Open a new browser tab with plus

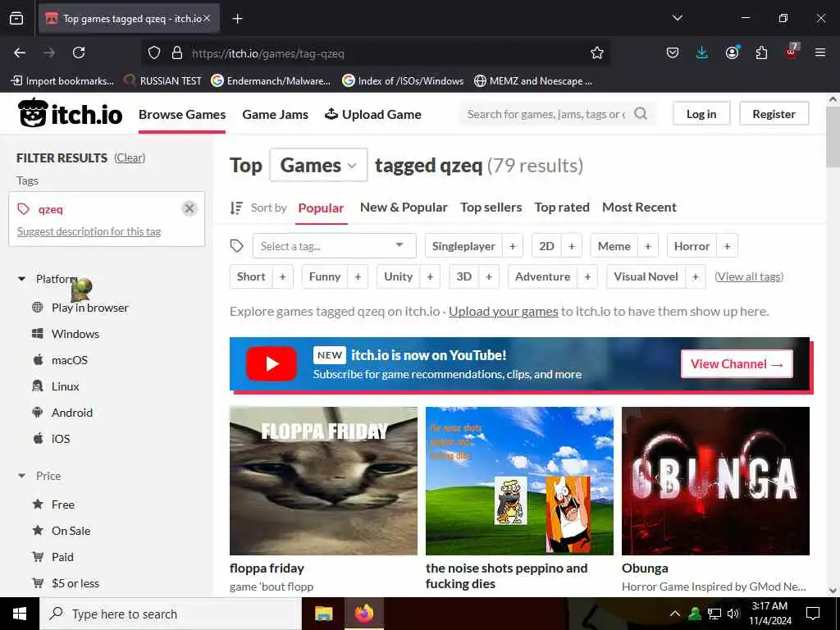tap(237, 19)
